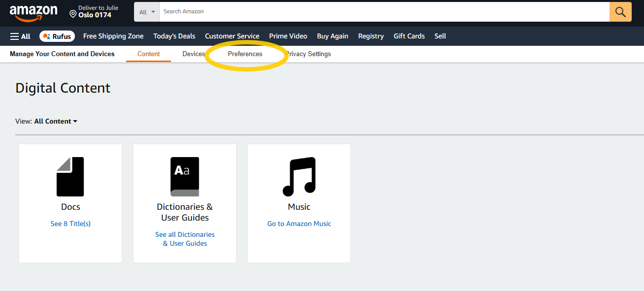Open the All search category dropdown

[147, 12]
